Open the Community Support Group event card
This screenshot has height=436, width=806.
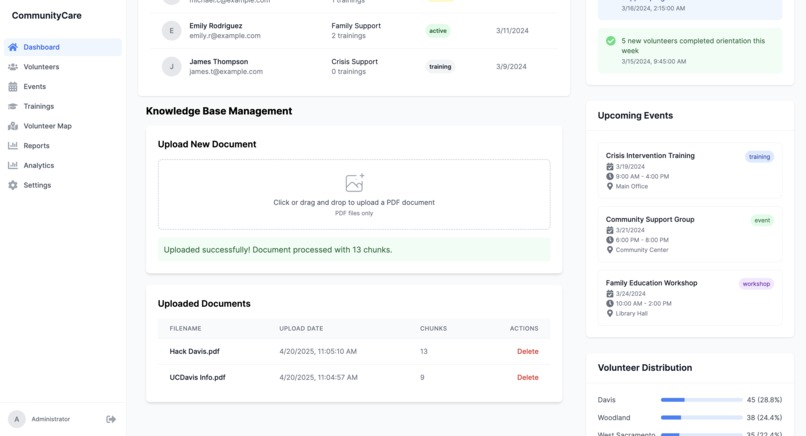[690, 234]
